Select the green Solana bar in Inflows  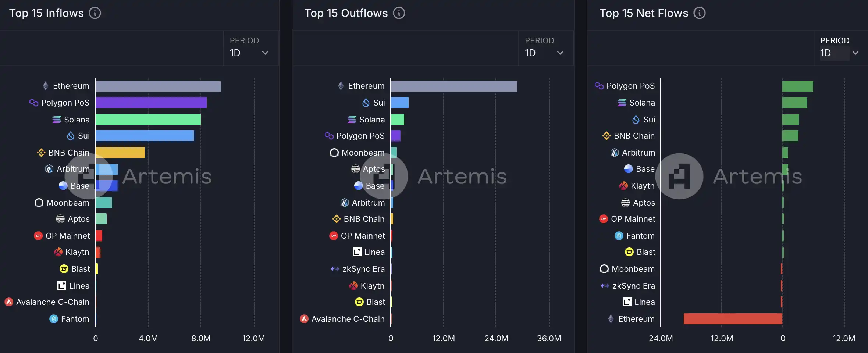click(x=148, y=120)
